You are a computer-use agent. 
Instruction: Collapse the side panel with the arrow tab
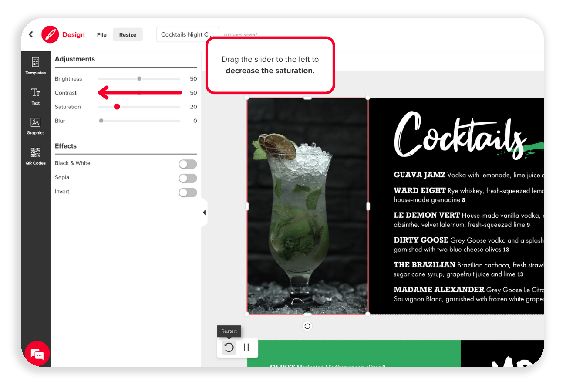204,213
